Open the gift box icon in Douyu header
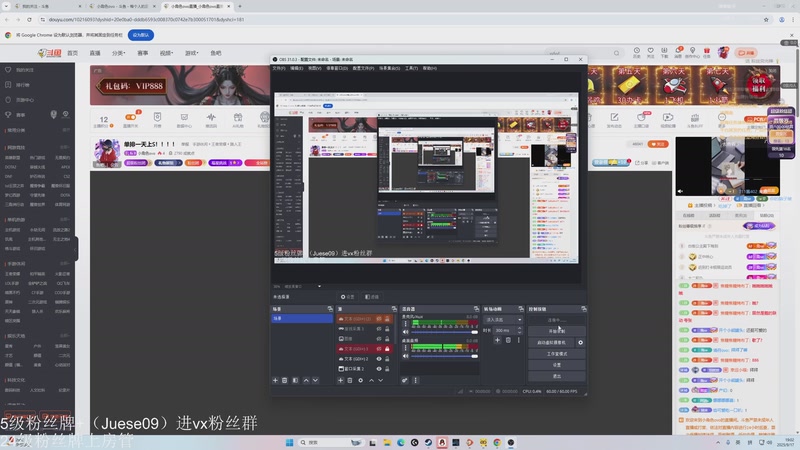Image resolution: width=800 pixels, height=450 pixels. [x=707, y=51]
